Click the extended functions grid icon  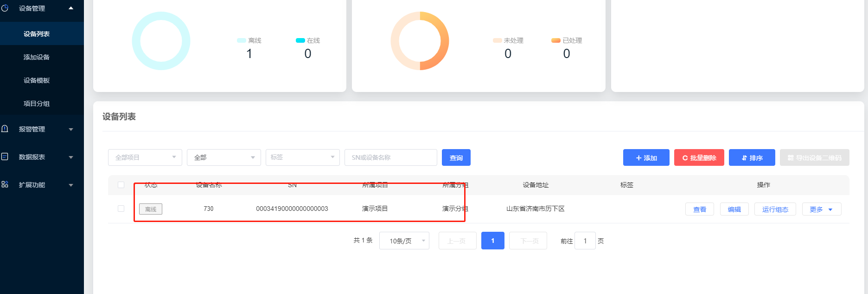(x=5, y=184)
